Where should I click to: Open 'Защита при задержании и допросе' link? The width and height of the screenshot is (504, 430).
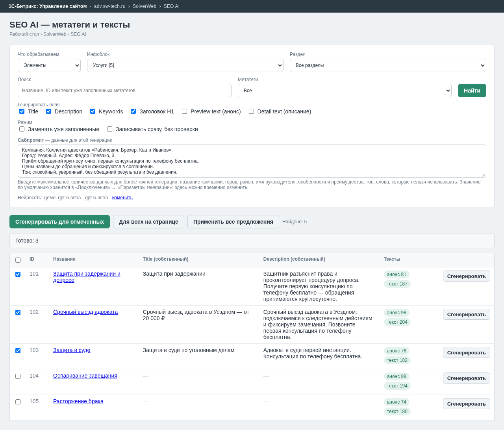pos(87,277)
